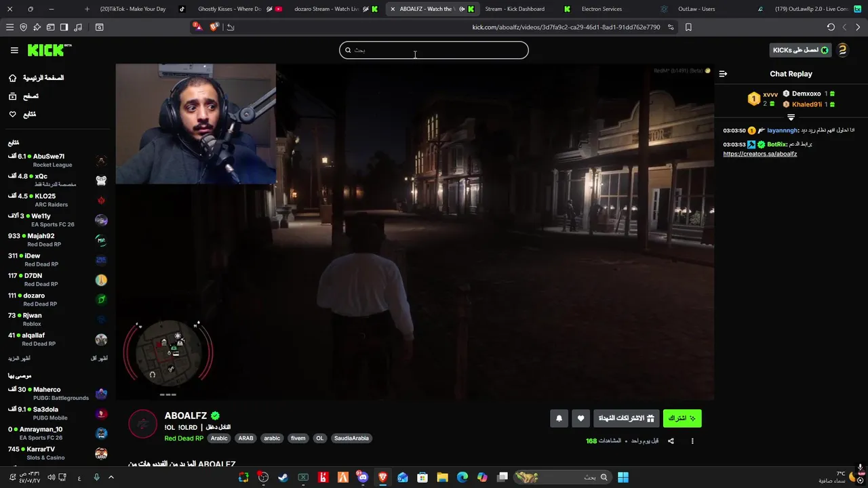Open iDew channel in sidebar
This screenshot has height=488, width=868.
click(57, 260)
